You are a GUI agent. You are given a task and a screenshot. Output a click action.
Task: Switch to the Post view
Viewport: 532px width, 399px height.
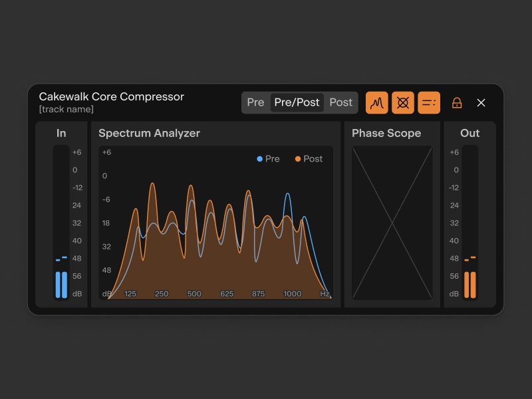pyautogui.click(x=341, y=102)
